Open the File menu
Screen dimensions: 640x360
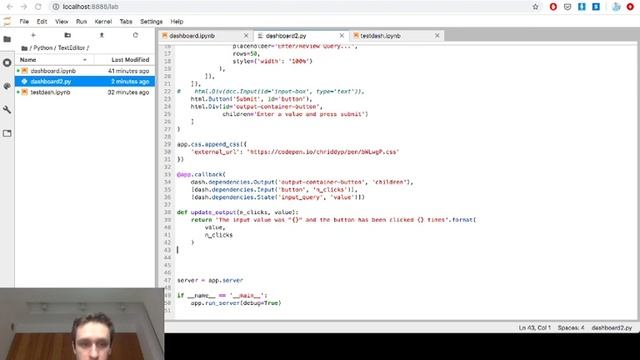pyautogui.click(x=24, y=21)
